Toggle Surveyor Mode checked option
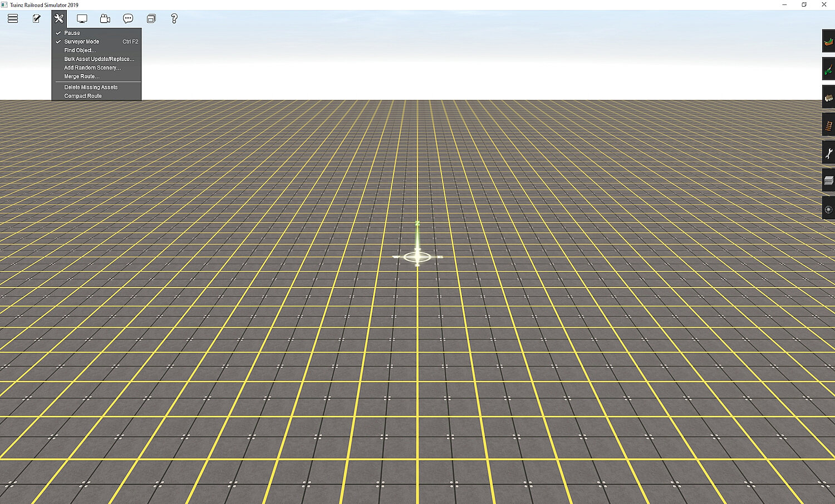This screenshot has width=835, height=504. [x=96, y=42]
